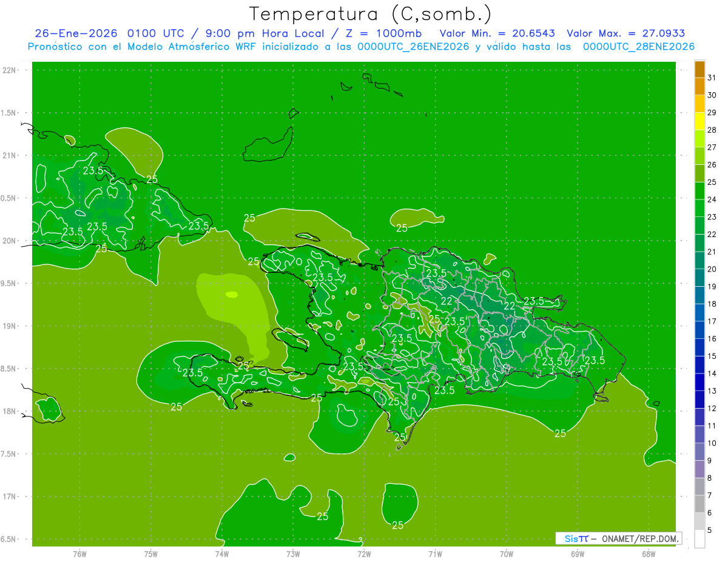Click the "73W" longitude axis label
The height and width of the screenshot is (562, 728).
293,554
